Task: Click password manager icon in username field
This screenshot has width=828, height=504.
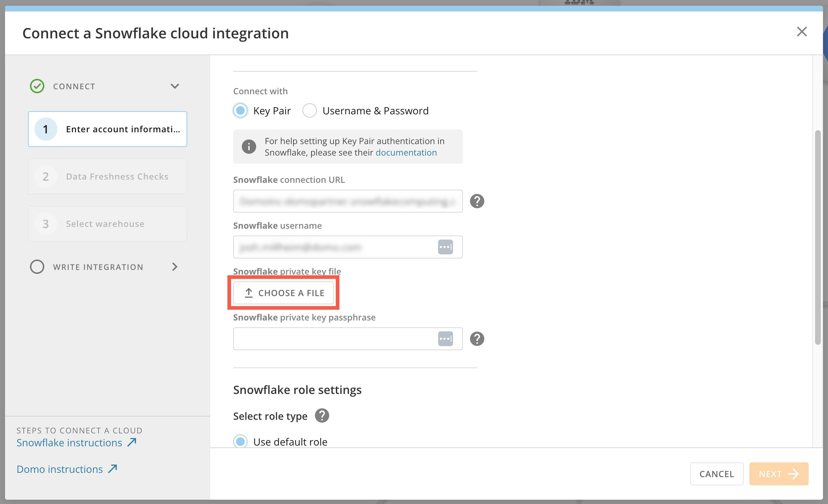Action: (x=445, y=247)
